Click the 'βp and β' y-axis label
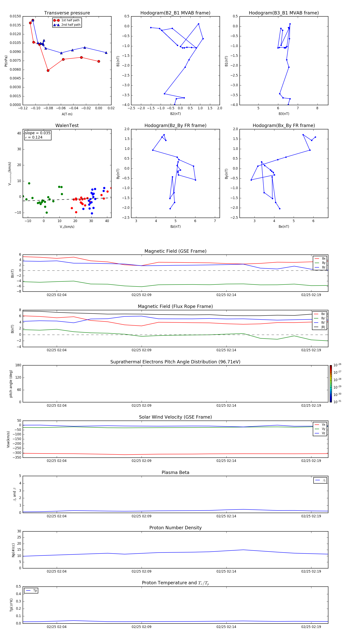 pos(14,494)
